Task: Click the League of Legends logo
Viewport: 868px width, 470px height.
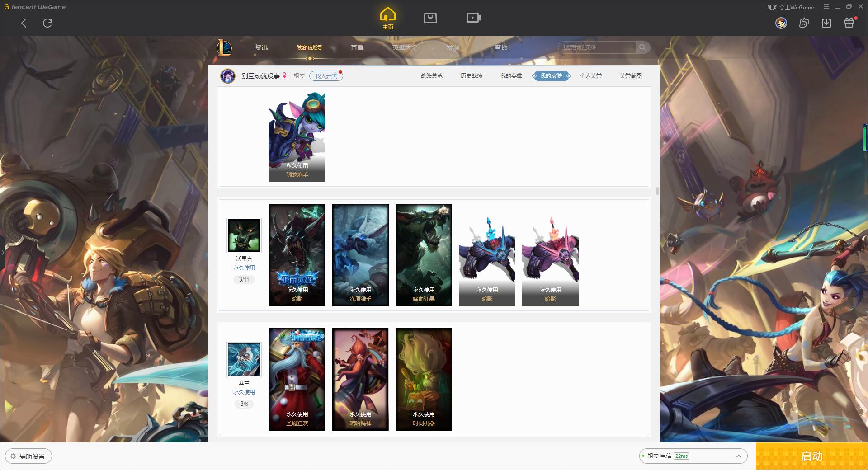Action: tap(224, 47)
